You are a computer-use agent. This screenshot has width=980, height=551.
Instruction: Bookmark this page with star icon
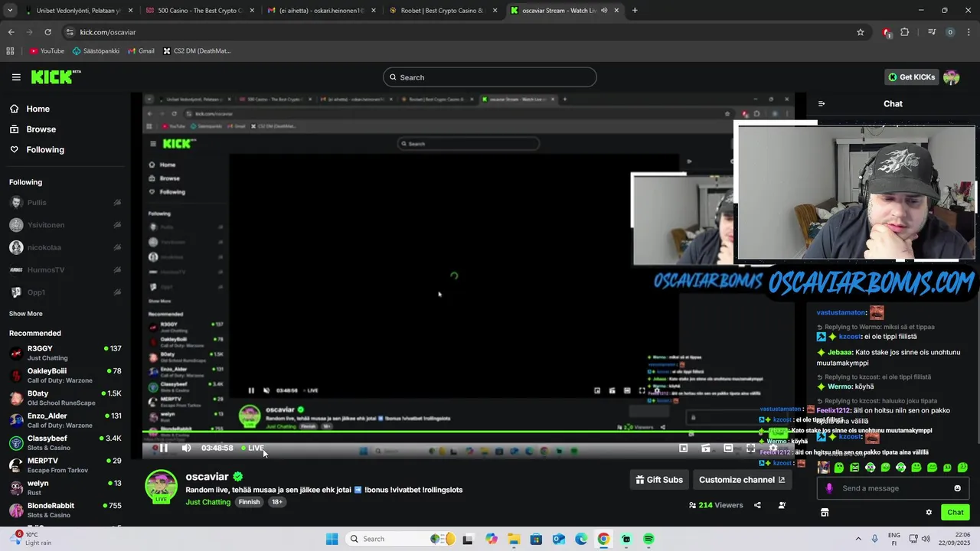point(861,32)
